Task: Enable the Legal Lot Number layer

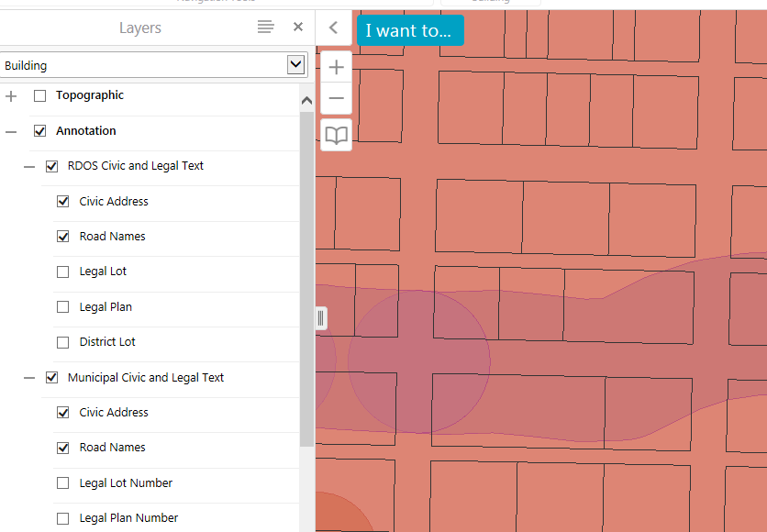Action: 63,483
